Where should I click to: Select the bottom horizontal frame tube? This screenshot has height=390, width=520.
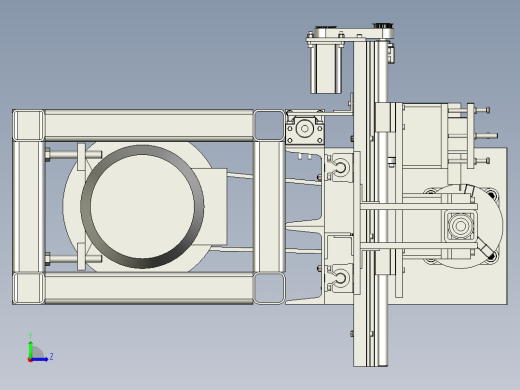click(149, 288)
